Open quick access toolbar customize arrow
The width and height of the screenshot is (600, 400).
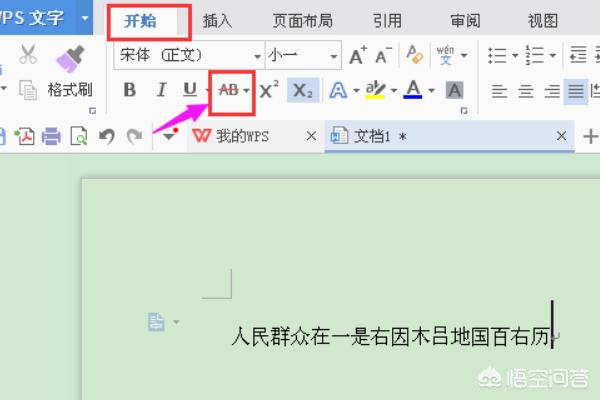pyautogui.click(x=170, y=135)
